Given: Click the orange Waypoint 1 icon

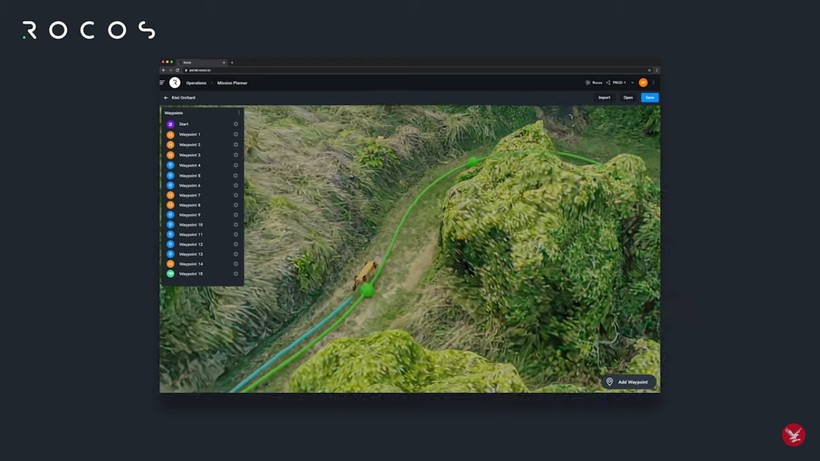Looking at the screenshot, I should click(x=170, y=134).
